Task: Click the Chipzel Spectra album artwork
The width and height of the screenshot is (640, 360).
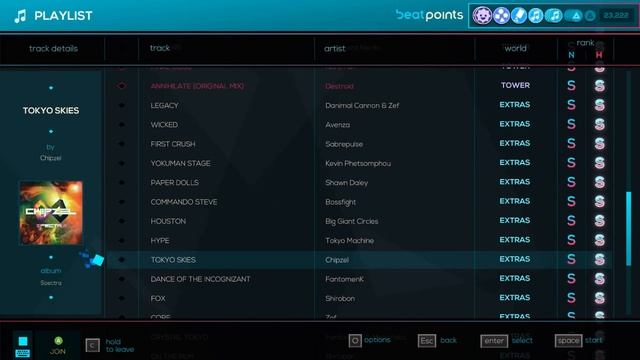Action: point(51,213)
